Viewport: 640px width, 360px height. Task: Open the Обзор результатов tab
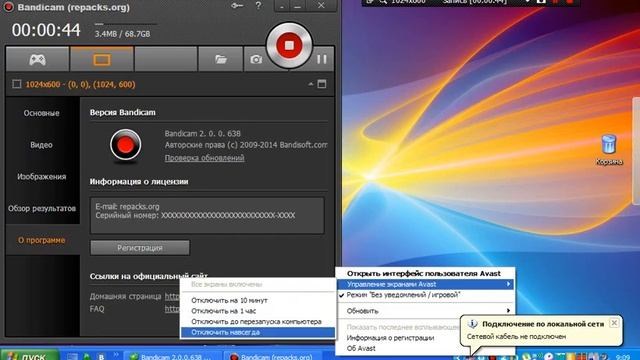(x=42, y=208)
